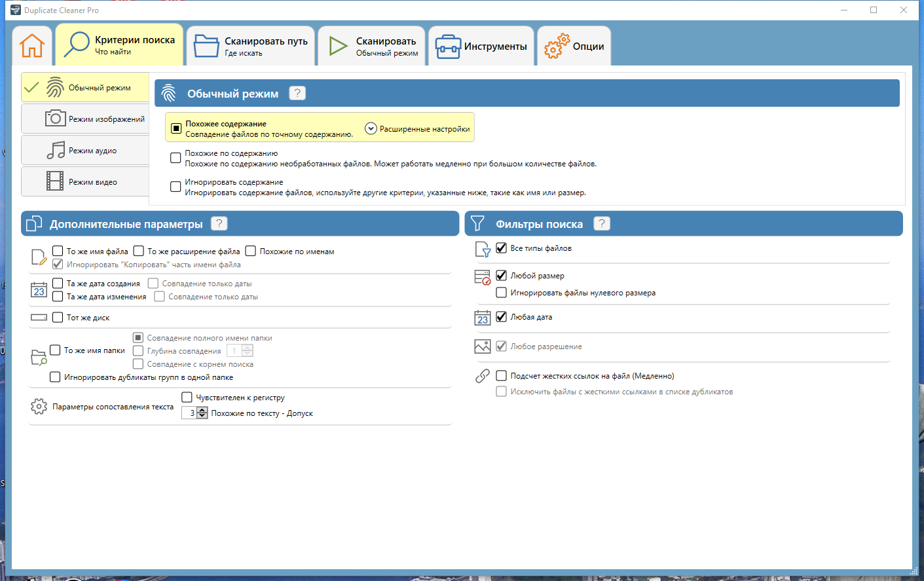
Task: Open help for Обычный режим header
Action: click(x=297, y=93)
